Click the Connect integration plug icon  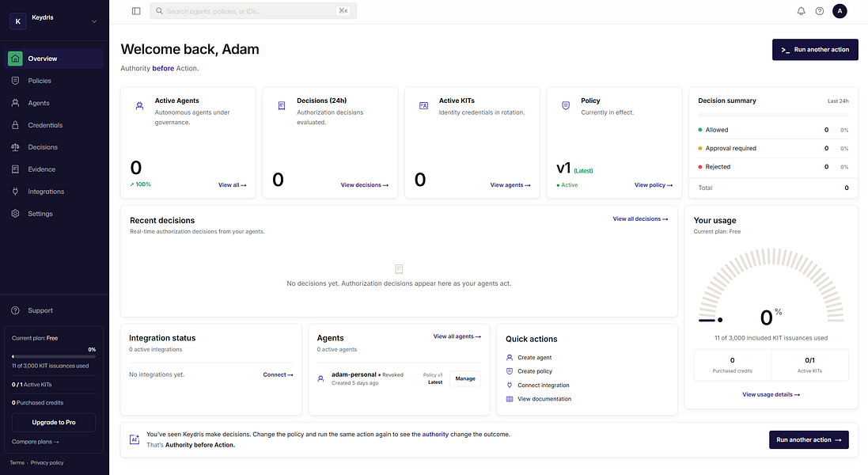[510, 386]
